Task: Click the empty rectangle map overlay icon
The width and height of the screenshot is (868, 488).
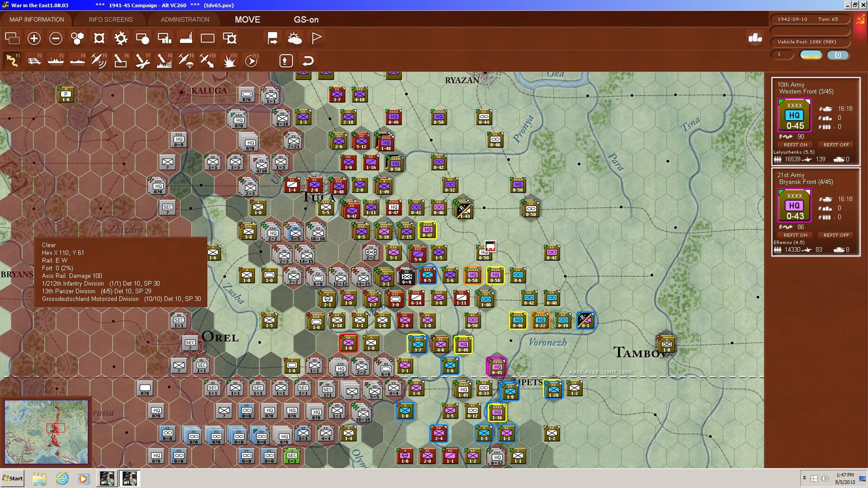Action: coord(208,38)
